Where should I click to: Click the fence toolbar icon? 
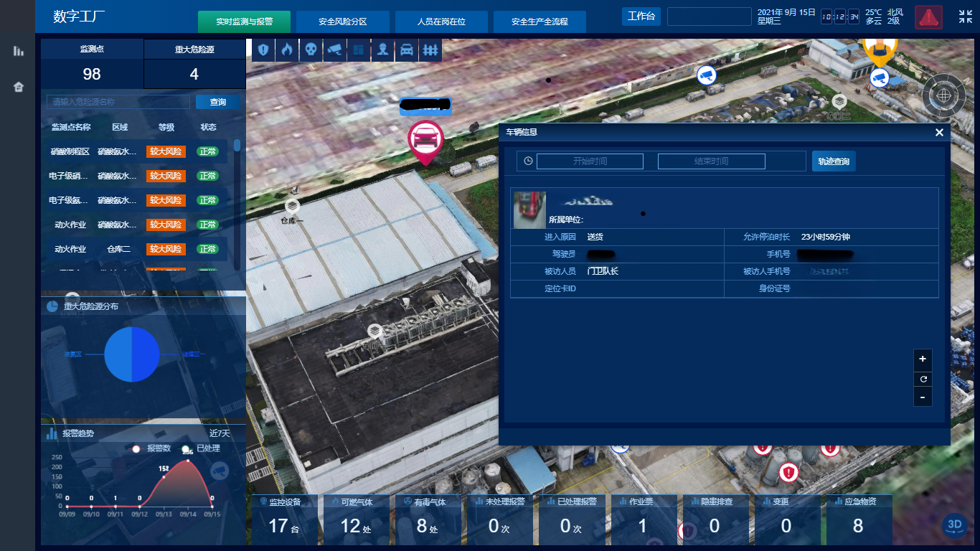[430, 50]
